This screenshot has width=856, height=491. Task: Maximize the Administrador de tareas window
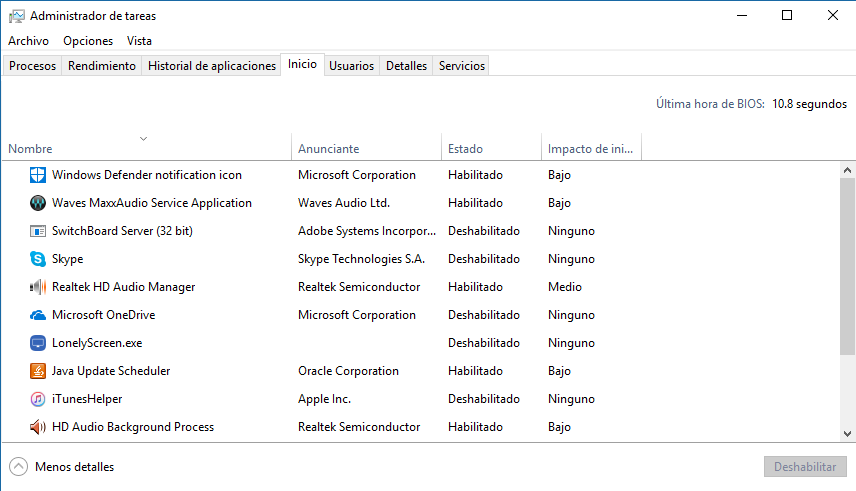[x=787, y=15]
